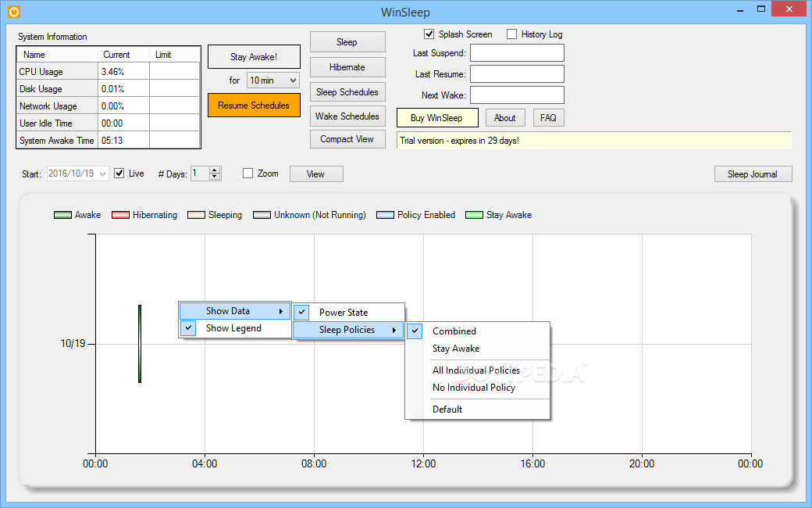812x508 pixels.
Task: Choose Default in policies menu
Action: (447, 410)
